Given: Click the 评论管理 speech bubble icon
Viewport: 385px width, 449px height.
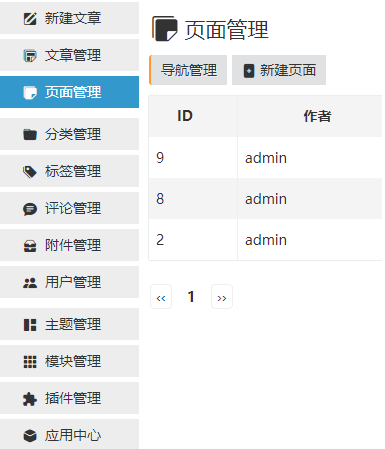Looking at the screenshot, I should (30, 209).
